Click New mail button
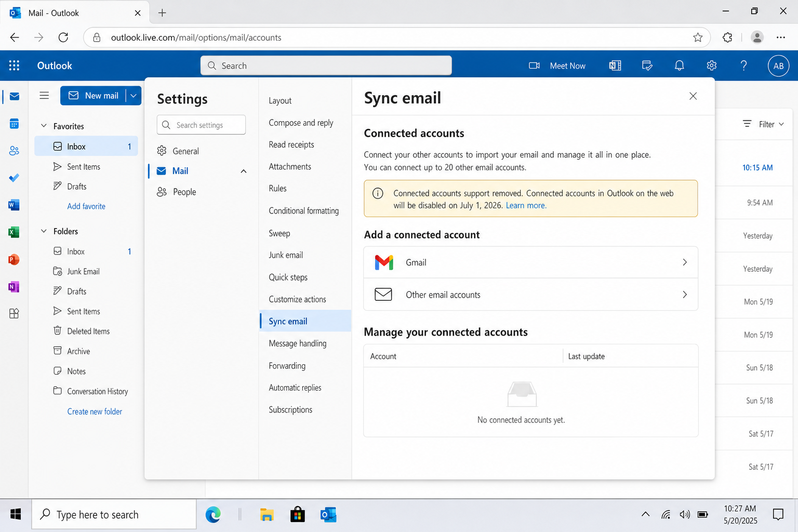The image size is (798, 532). coord(94,96)
